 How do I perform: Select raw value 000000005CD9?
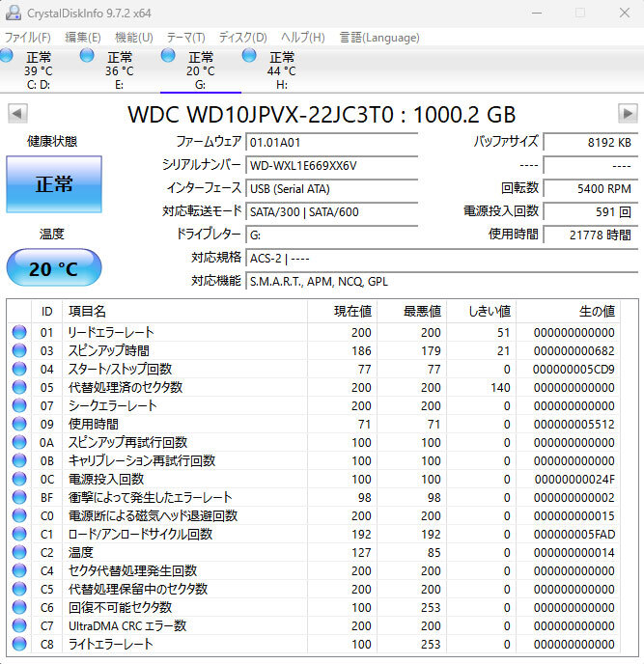tap(574, 370)
